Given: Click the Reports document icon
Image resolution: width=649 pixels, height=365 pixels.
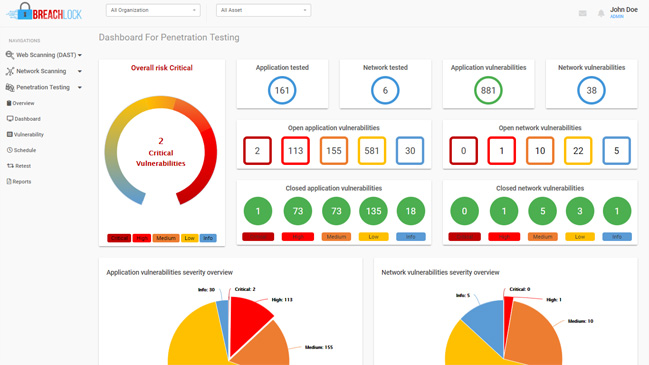Looking at the screenshot, I should [9, 181].
